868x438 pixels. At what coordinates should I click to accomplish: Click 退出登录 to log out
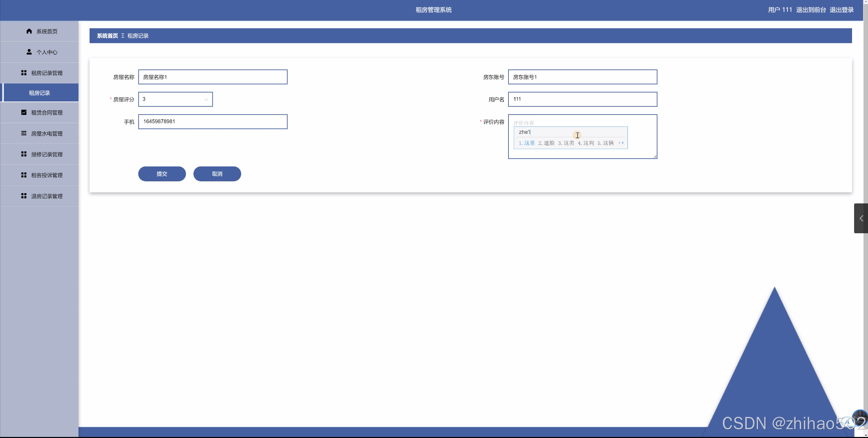[x=842, y=10]
